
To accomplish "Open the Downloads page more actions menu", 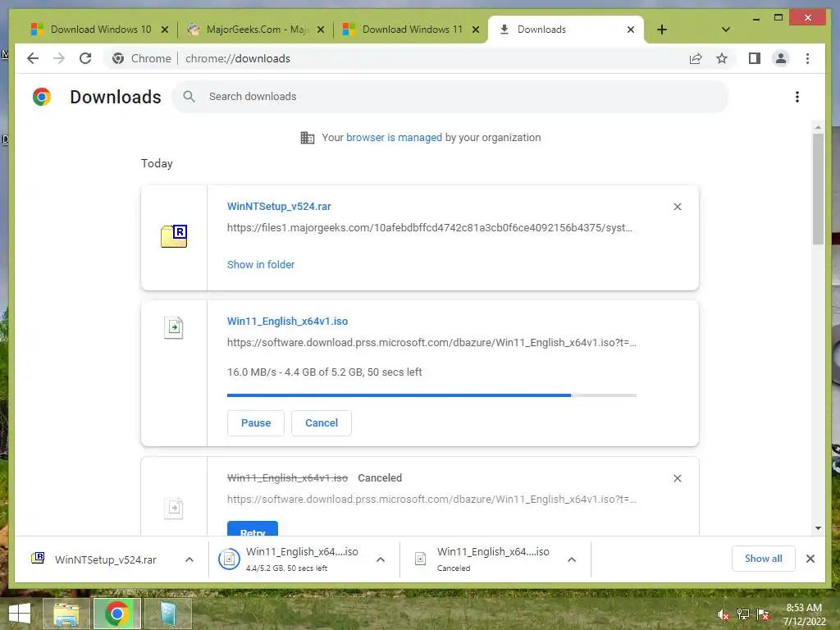I will click(x=797, y=97).
